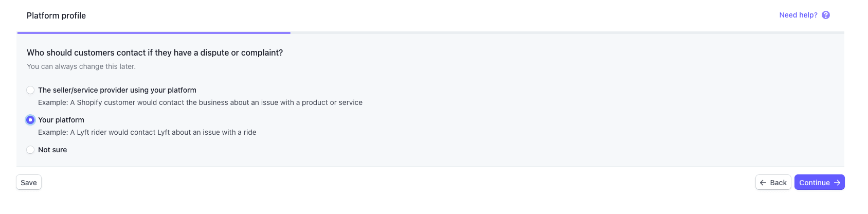Select the 'Your platform' radio button
Image resolution: width=868 pixels, height=214 pixels.
pos(30,120)
